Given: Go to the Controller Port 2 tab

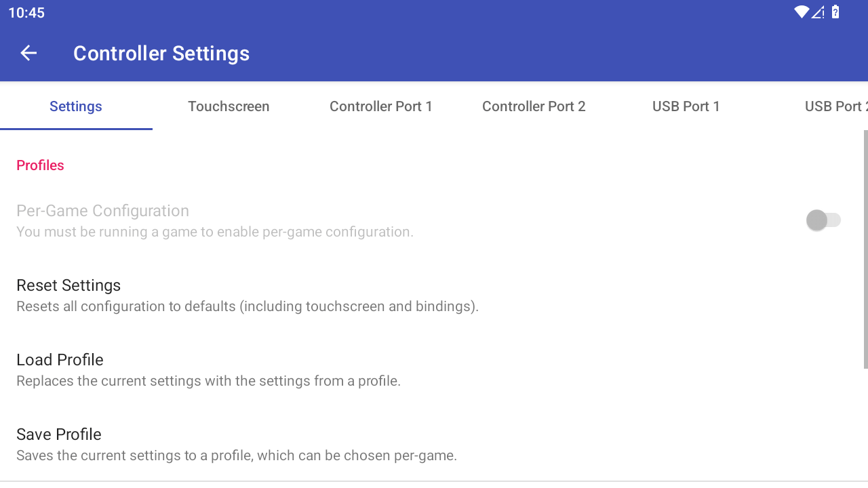Looking at the screenshot, I should (x=534, y=106).
